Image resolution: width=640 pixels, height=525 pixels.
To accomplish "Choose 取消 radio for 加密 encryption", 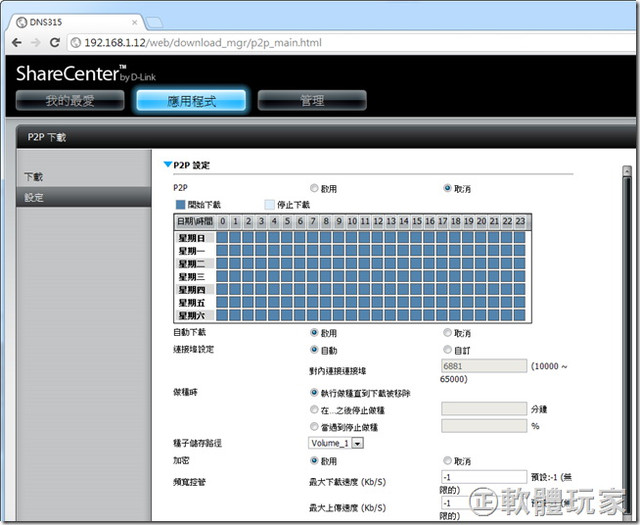I will pyautogui.click(x=447, y=461).
